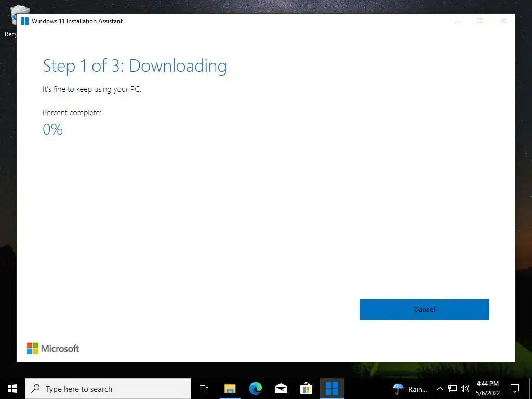Cancel the Windows 11 download
The height and width of the screenshot is (399, 532).
(x=424, y=310)
